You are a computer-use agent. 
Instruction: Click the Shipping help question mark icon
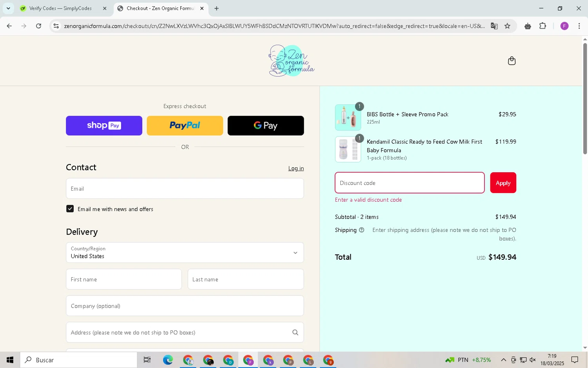click(x=361, y=230)
